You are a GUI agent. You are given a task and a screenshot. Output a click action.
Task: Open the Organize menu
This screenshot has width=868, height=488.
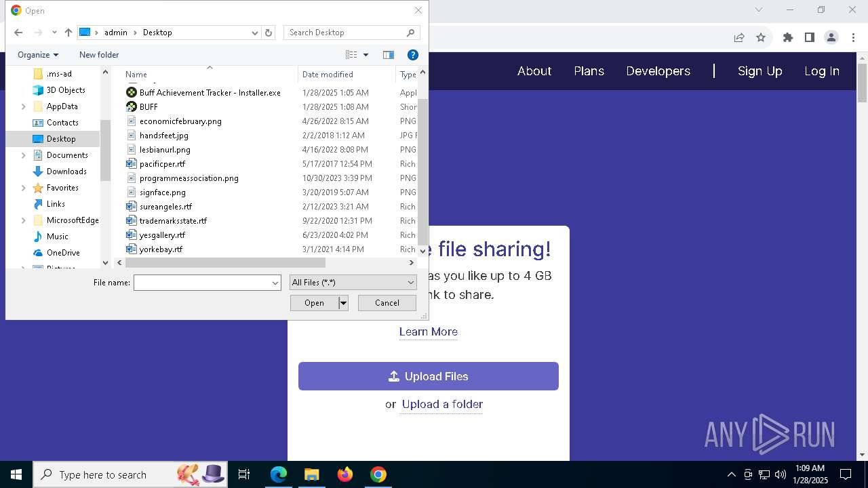pyautogui.click(x=38, y=55)
